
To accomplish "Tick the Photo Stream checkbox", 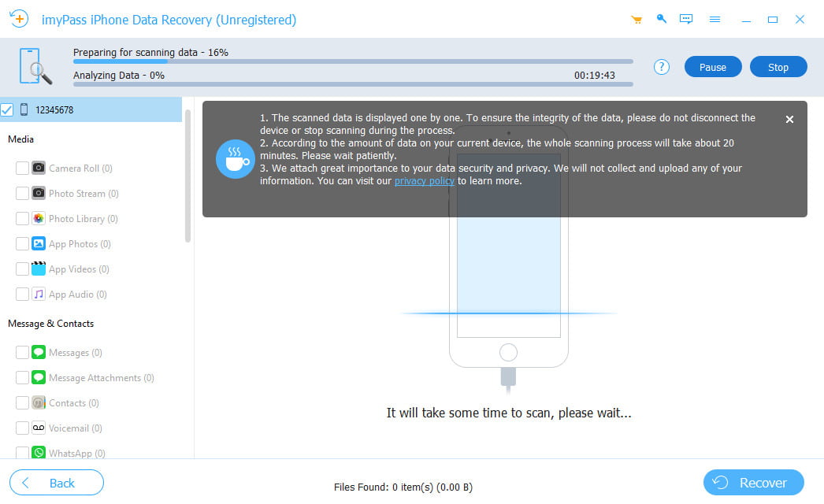I will tap(22, 194).
